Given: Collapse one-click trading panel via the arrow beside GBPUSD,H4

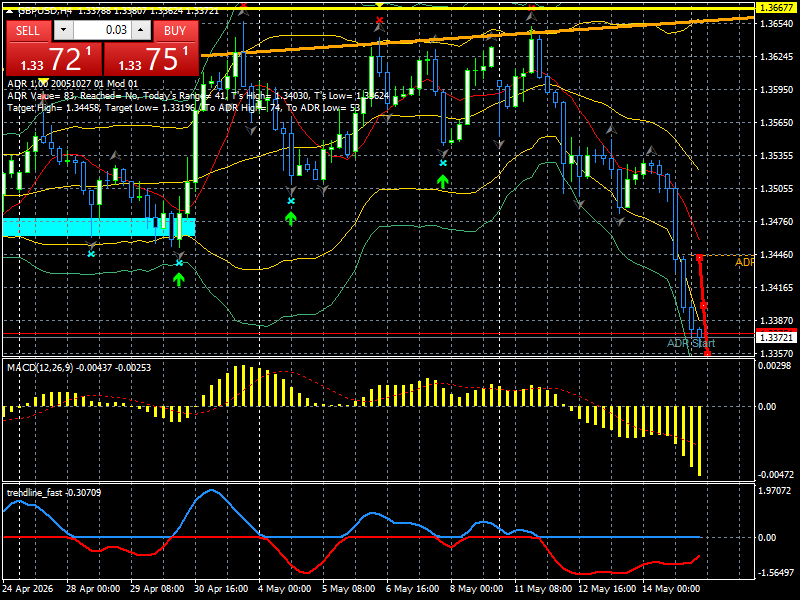Looking at the screenshot, I should tap(10, 11).
